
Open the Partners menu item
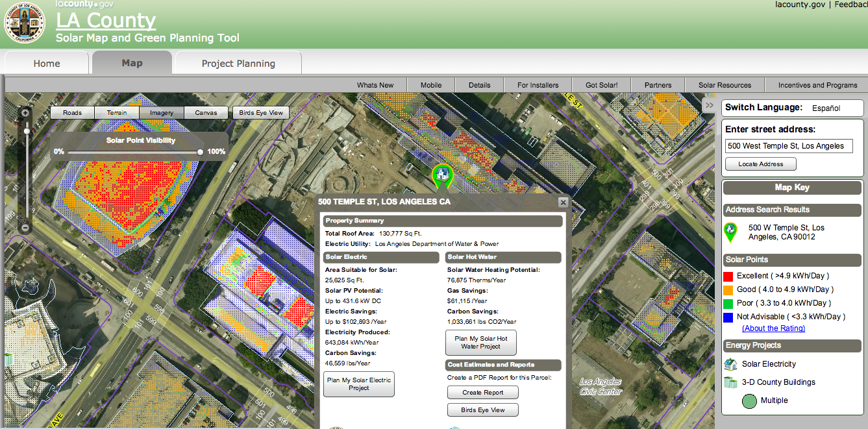(658, 85)
